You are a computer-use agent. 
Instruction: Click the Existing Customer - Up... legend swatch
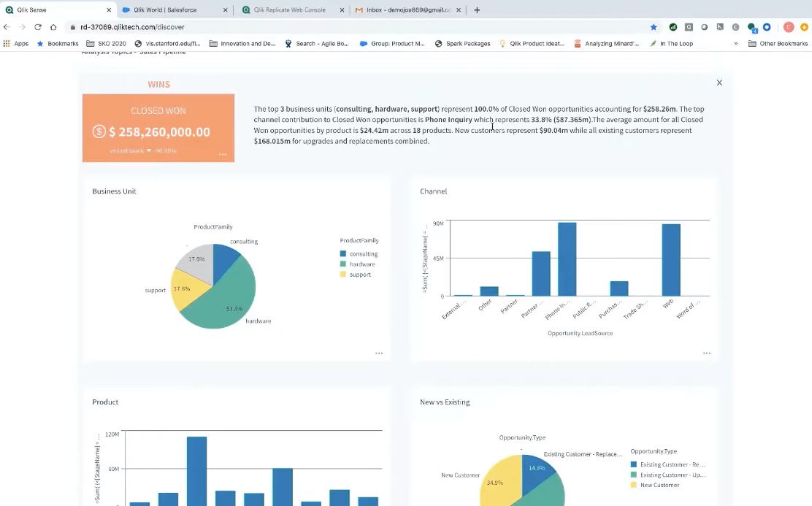634,475
